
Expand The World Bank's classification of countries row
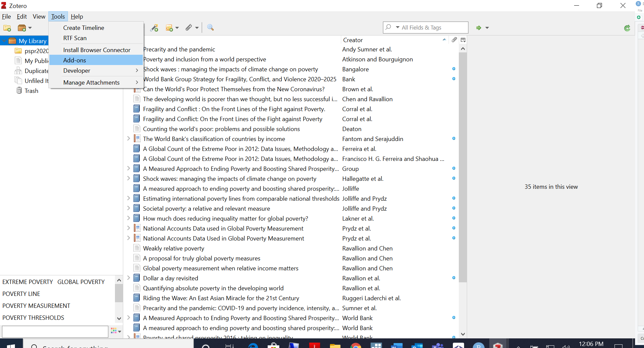coord(129,138)
